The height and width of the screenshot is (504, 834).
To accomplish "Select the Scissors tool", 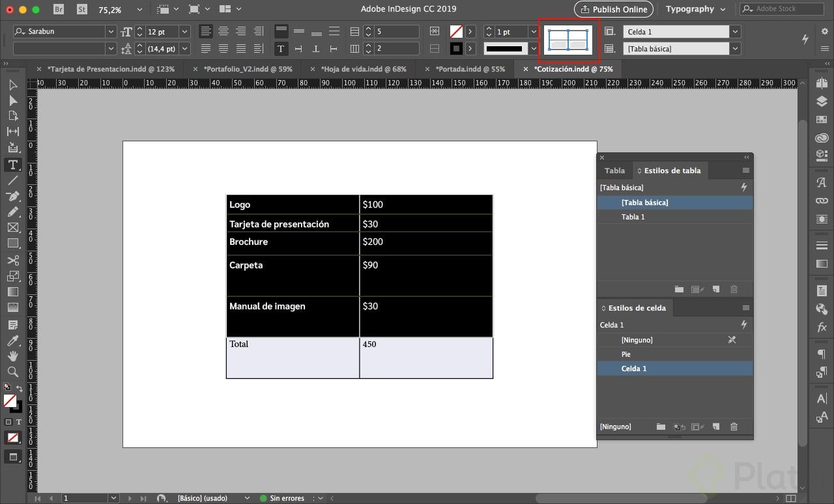I will point(12,260).
